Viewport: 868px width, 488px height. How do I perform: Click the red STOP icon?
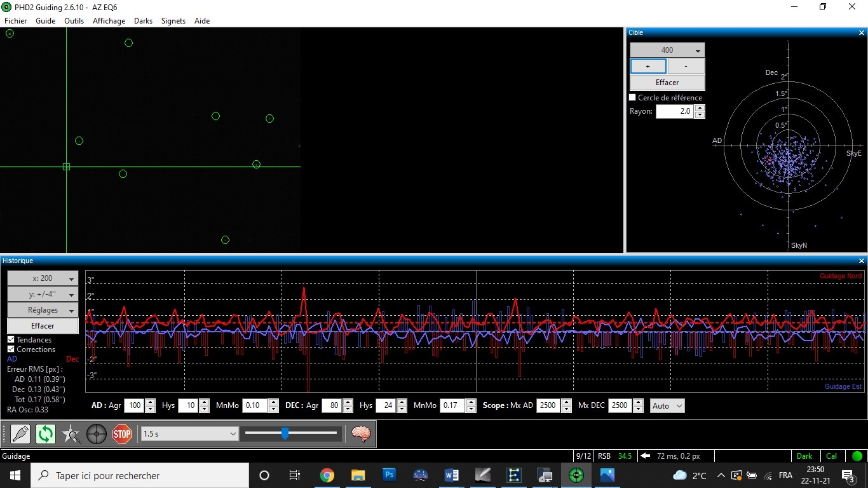click(122, 434)
